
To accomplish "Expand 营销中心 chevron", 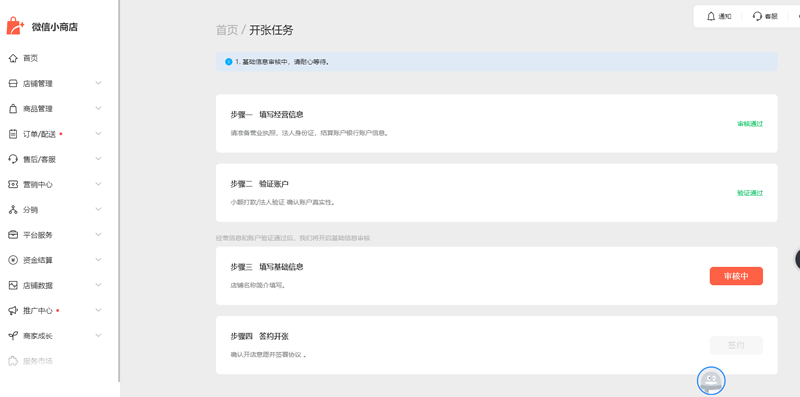I will [x=98, y=184].
